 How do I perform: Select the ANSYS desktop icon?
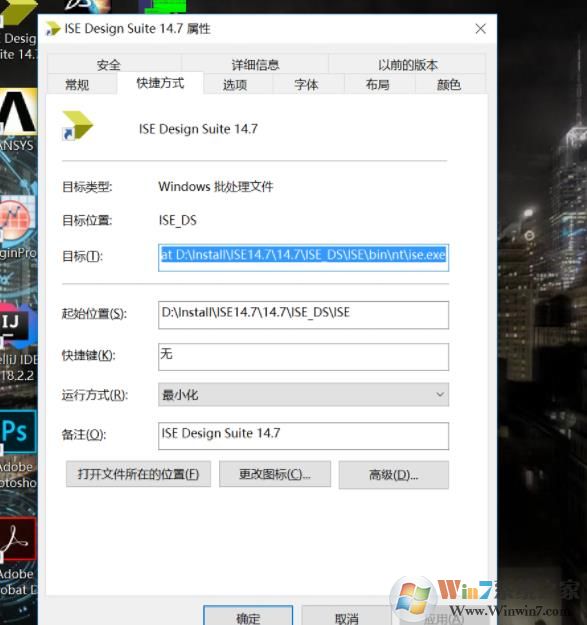[18, 120]
